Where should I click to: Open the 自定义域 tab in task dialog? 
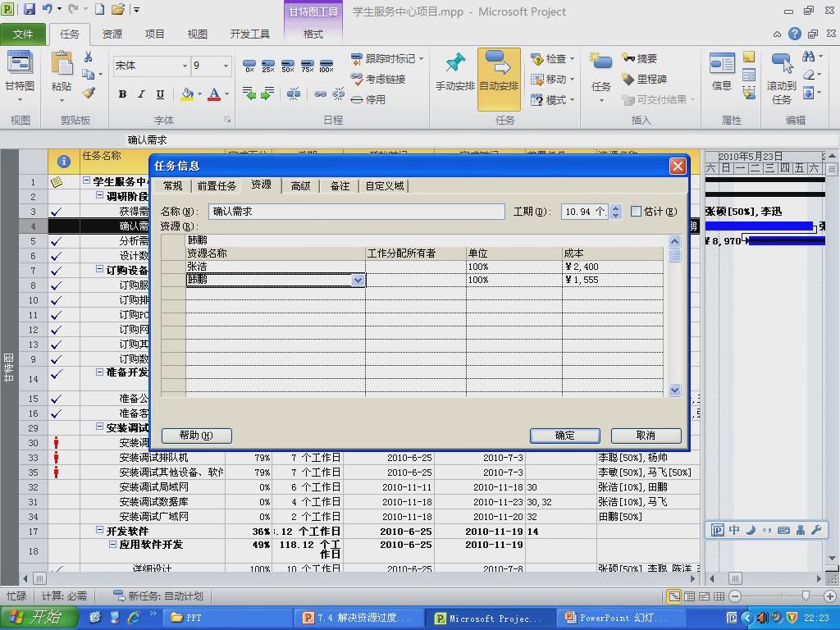[x=385, y=186]
